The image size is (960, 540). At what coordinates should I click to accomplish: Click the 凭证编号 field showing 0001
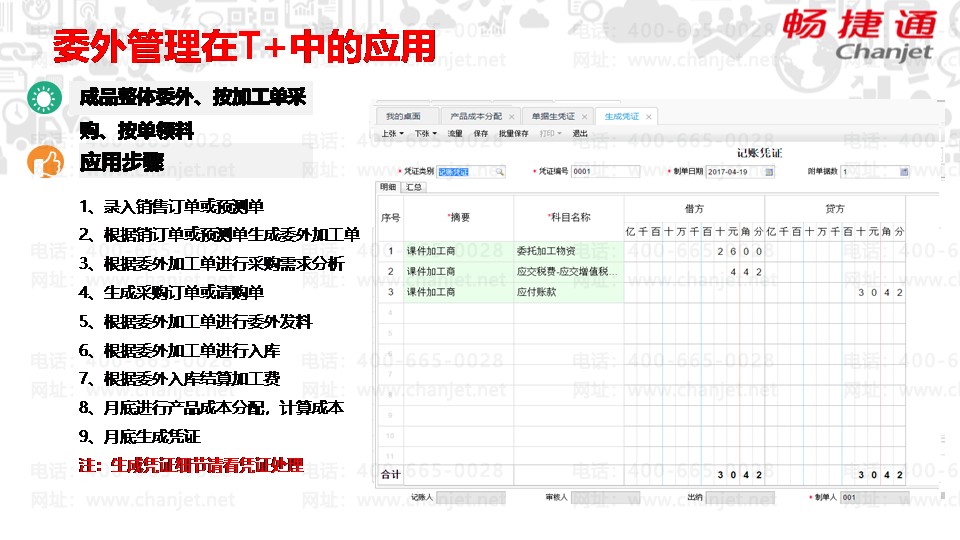tap(606, 171)
